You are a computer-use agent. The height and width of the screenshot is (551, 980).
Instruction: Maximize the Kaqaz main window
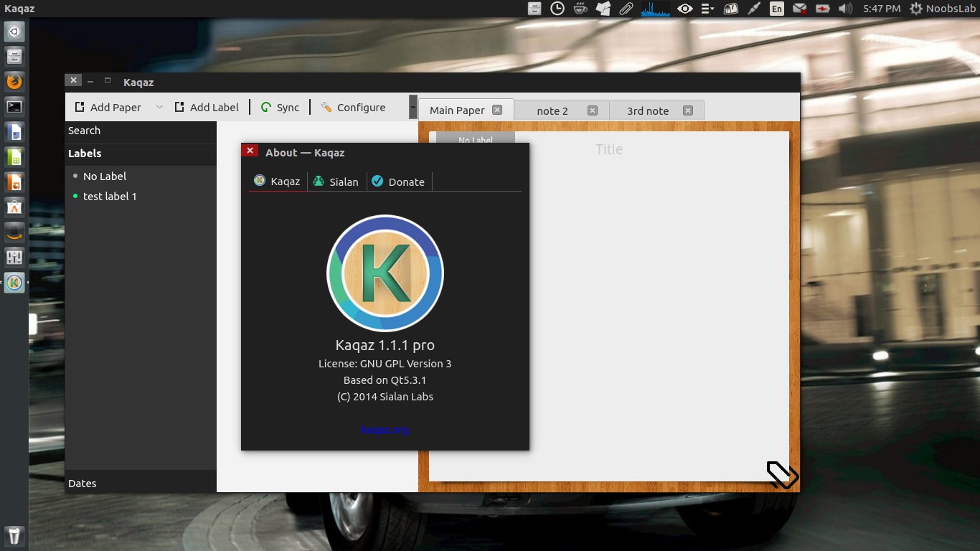(108, 80)
